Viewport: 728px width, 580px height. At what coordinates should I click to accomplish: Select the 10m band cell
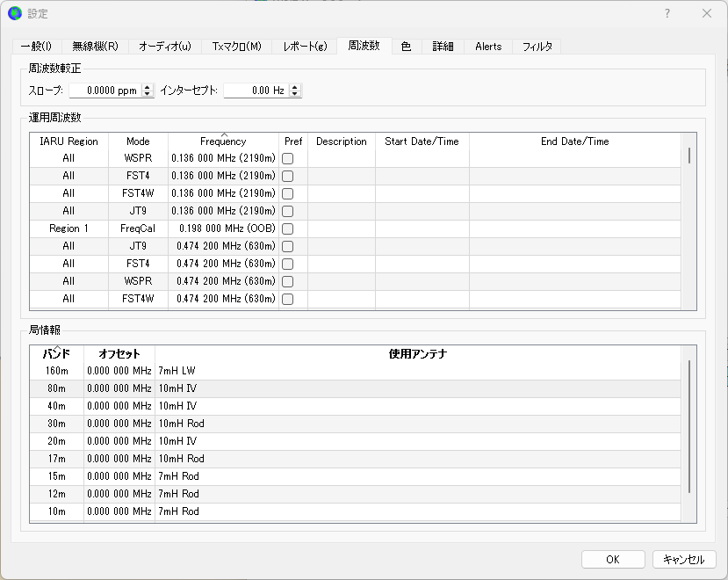click(x=57, y=511)
